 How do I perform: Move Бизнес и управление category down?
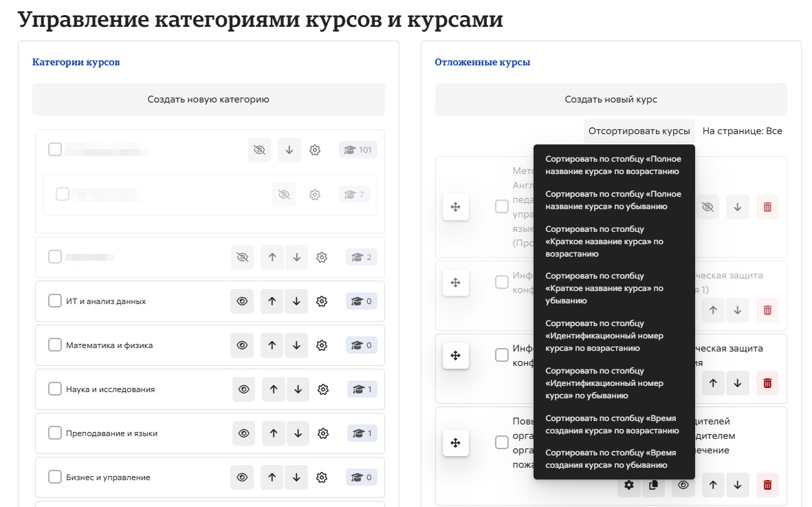click(x=296, y=477)
